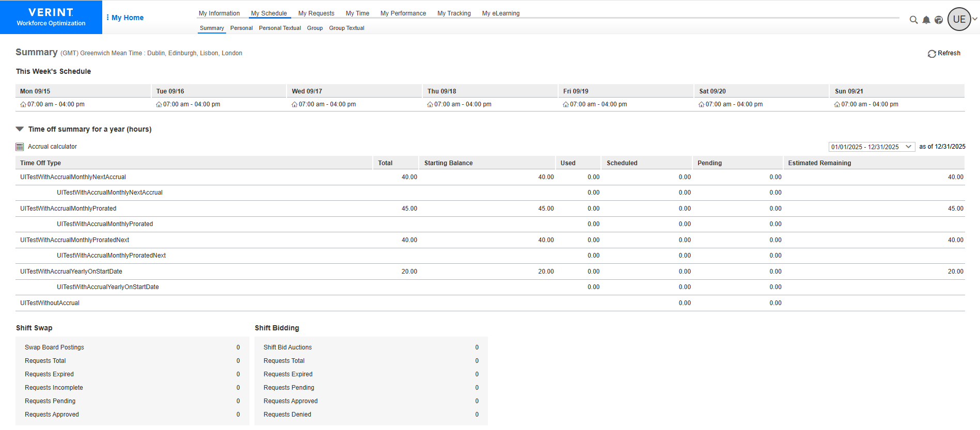This screenshot has width=980, height=430.
Task: Open the notifications bell icon
Action: coord(926,20)
